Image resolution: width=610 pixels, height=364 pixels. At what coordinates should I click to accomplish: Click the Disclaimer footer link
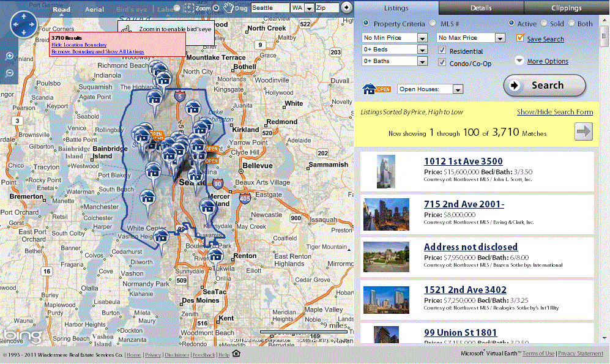[x=177, y=355]
